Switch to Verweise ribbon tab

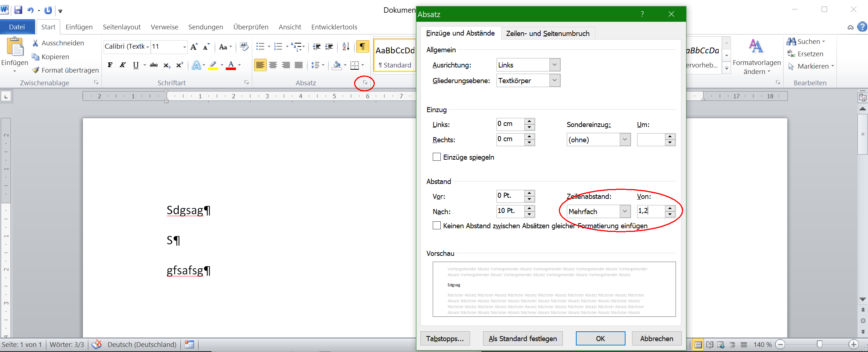[165, 27]
